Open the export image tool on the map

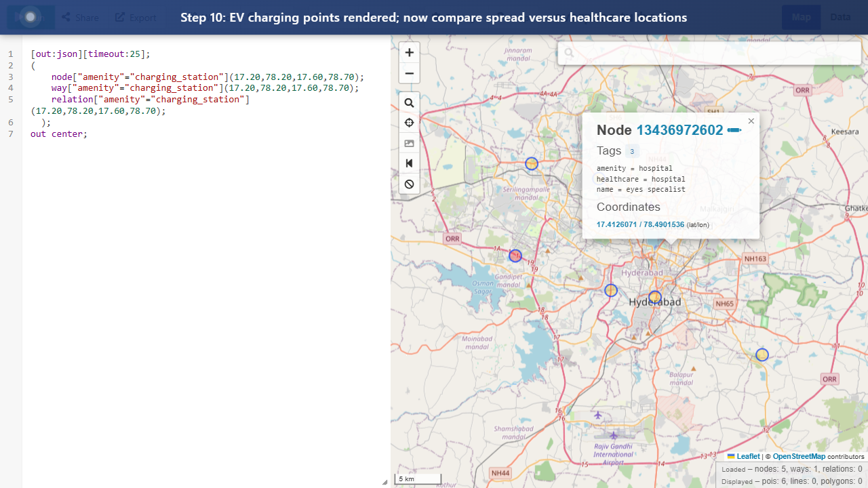[409, 143]
